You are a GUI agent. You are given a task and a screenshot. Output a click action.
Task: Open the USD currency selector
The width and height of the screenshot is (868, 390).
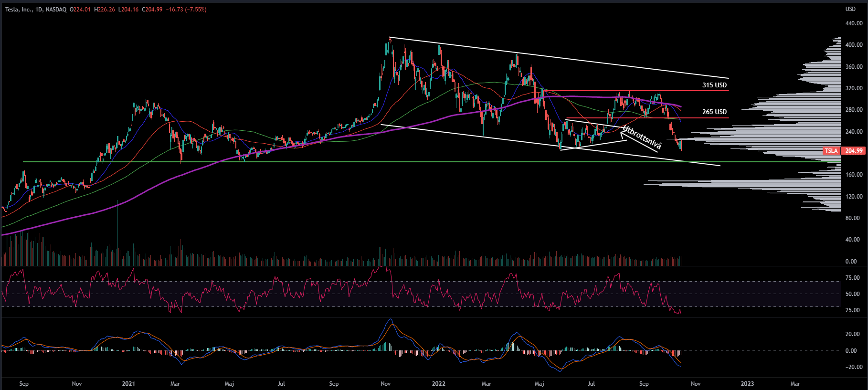click(850, 9)
